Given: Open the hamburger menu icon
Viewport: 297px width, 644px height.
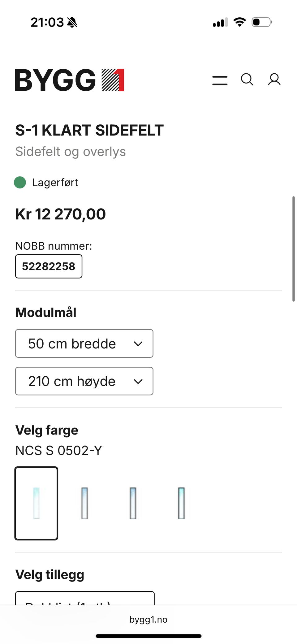Looking at the screenshot, I should (x=220, y=80).
